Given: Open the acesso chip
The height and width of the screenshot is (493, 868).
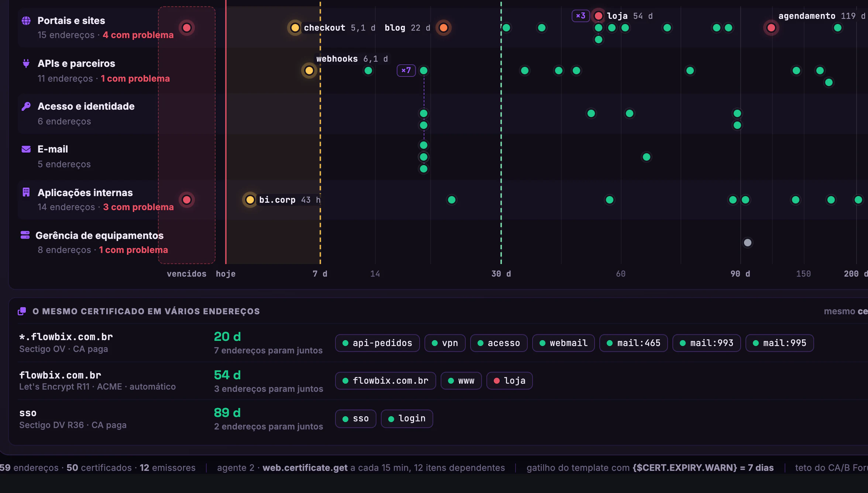Looking at the screenshot, I should 499,343.
